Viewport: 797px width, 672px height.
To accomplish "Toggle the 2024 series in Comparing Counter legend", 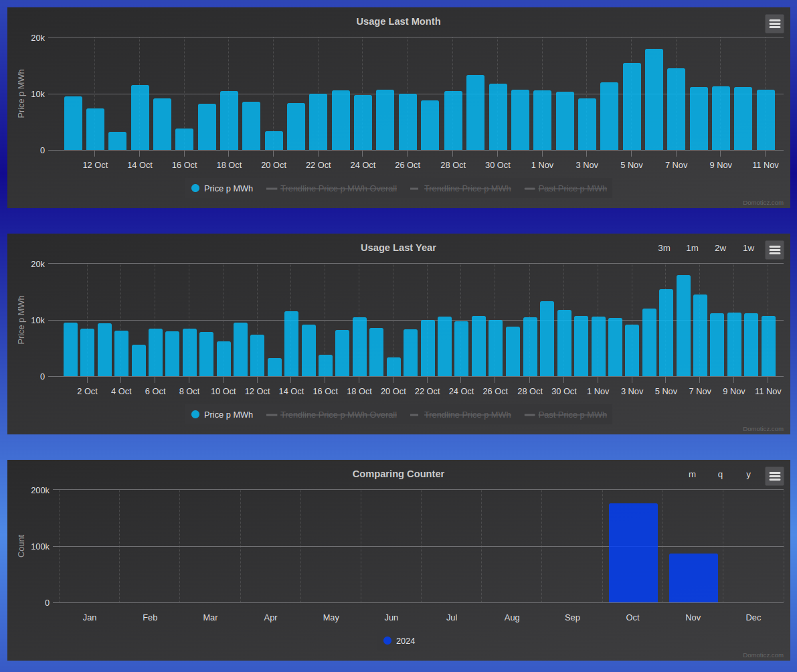I will coord(400,641).
